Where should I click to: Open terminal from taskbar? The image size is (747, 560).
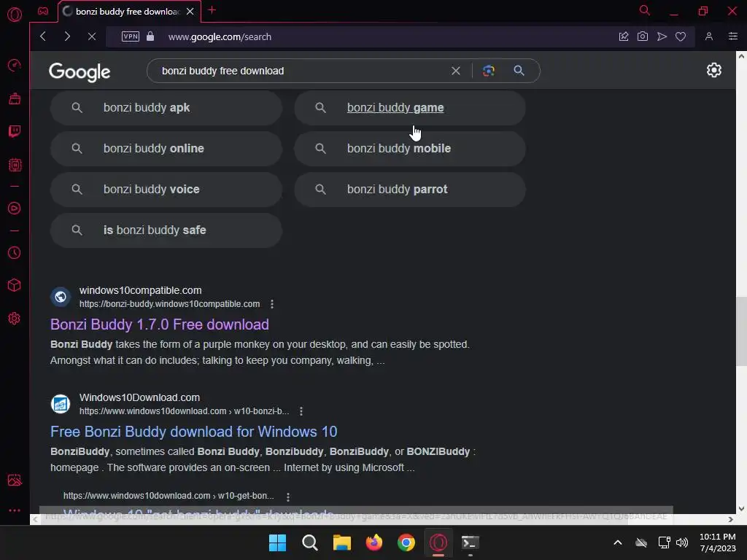471,542
